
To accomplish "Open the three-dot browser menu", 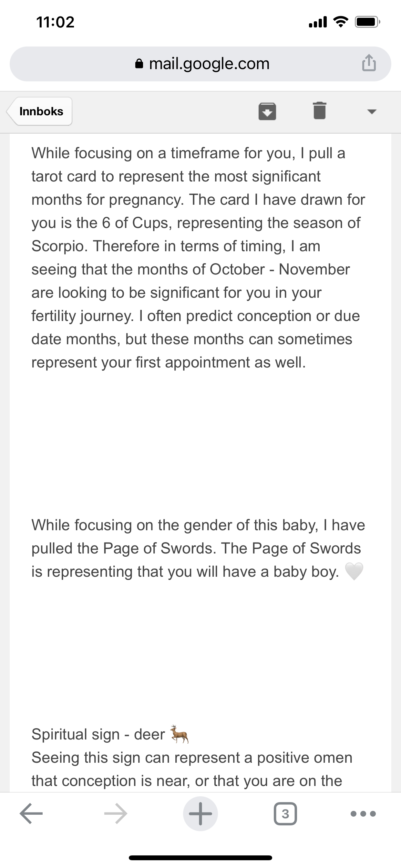I will click(363, 814).
